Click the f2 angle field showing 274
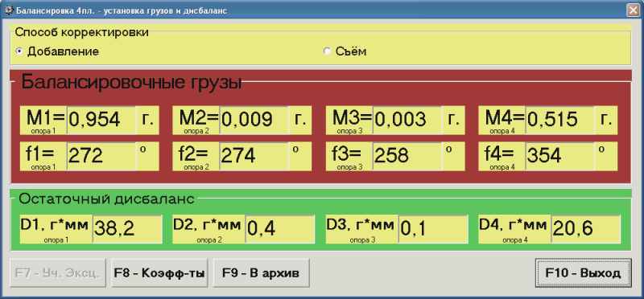This screenshot has height=299, width=644. pos(254,156)
